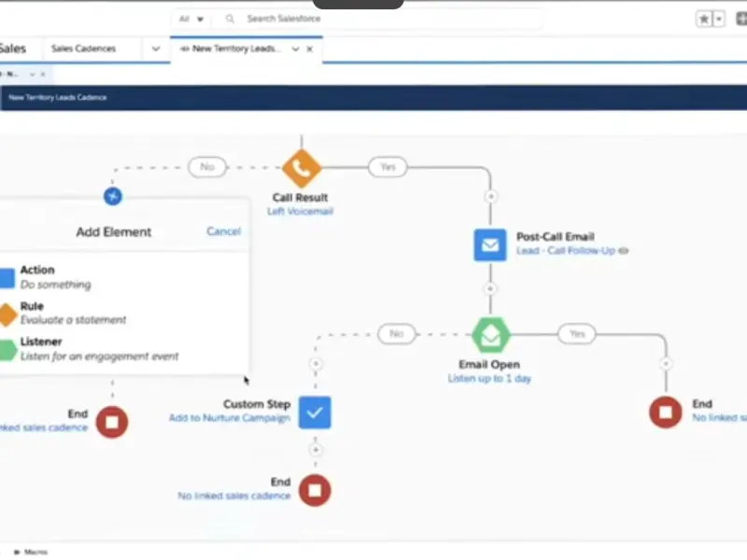Choose the Action element option
This screenshot has height=560, width=747.
(x=7, y=277)
